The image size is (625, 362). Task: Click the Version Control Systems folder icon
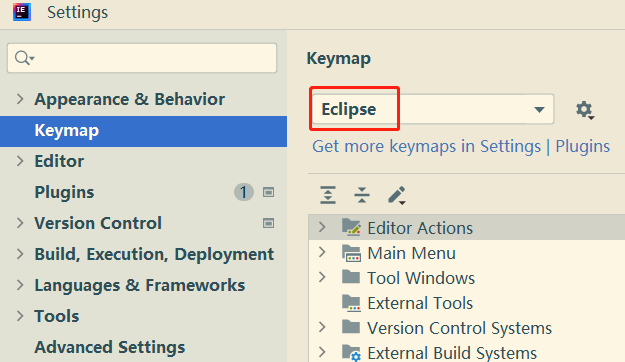[351, 327]
